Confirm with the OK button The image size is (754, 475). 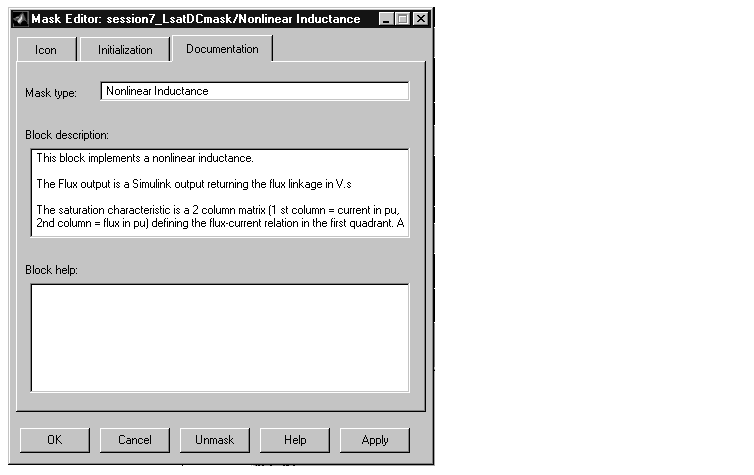pos(55,440)
